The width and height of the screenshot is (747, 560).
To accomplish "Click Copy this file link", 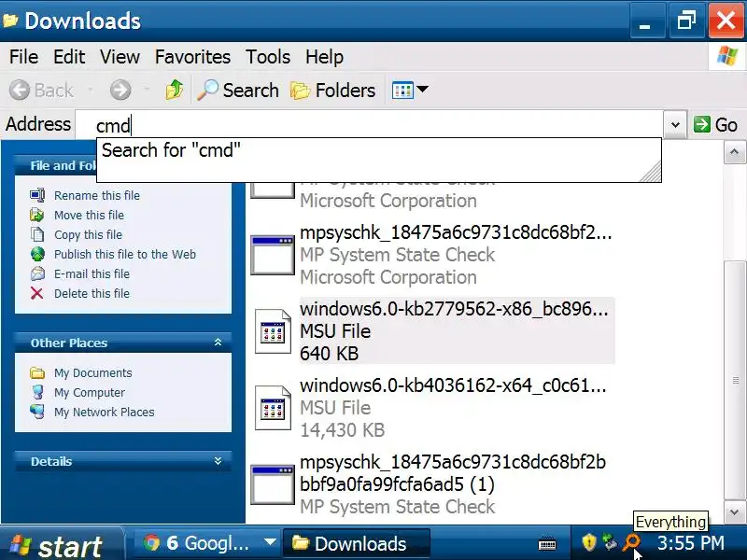I will [x=88, y=235].
